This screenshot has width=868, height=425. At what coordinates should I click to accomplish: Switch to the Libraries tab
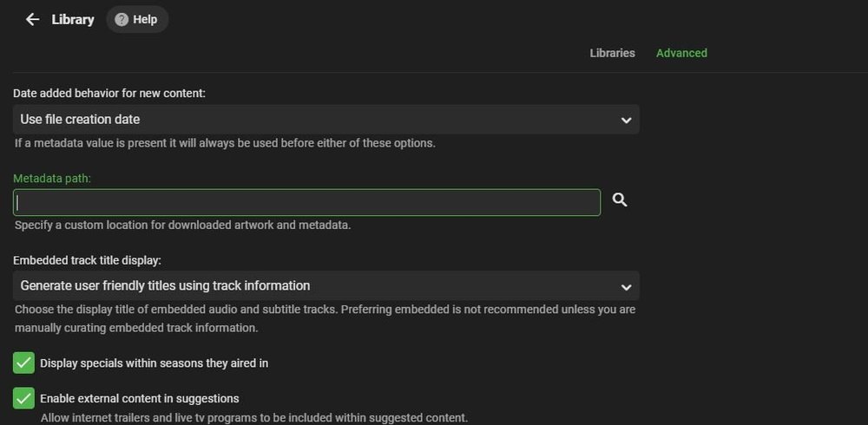point(612,53)
